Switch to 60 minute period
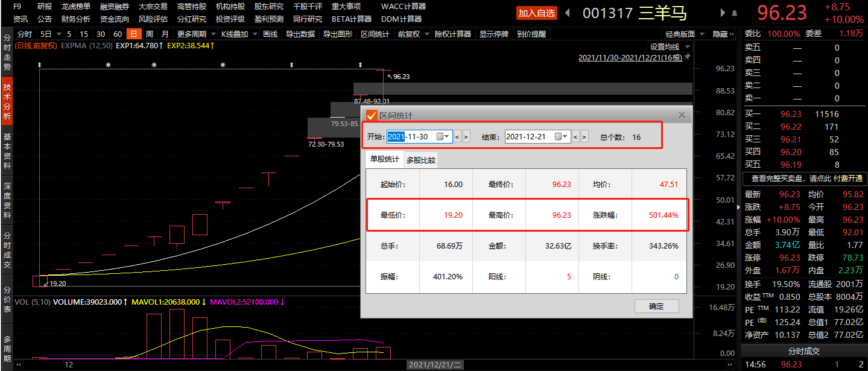 tap(117, 34)
